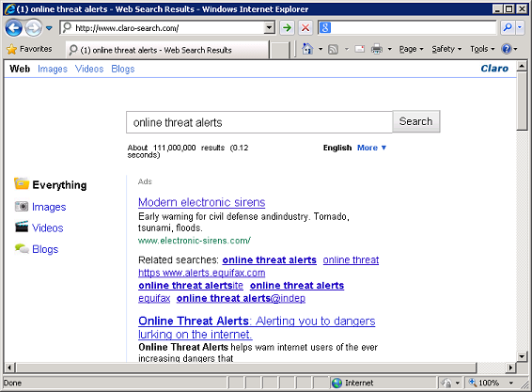Click the Internet Explorer title bar icon
Viewport: 532px width, 392px height.
coord(9,8)
